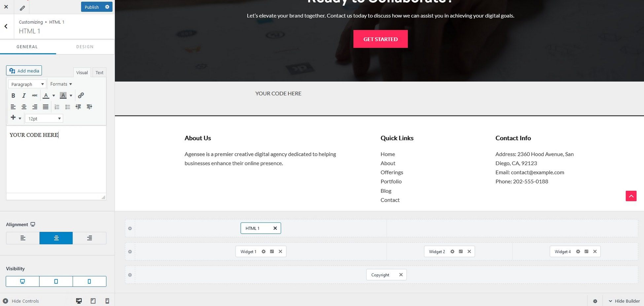The height and width of the screenshot is (306, 644).
Task: Open the background color dropdown arrow
Action: (71, 96)
